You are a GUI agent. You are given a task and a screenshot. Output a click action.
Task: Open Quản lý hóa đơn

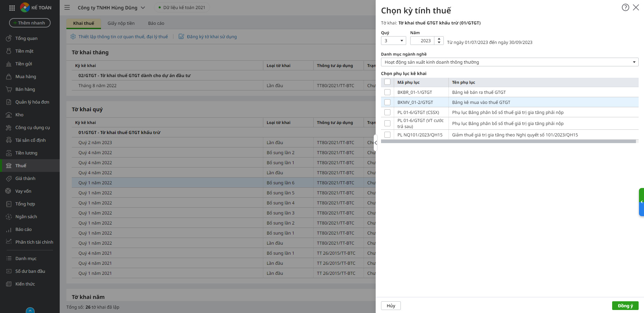coord(30,102)
